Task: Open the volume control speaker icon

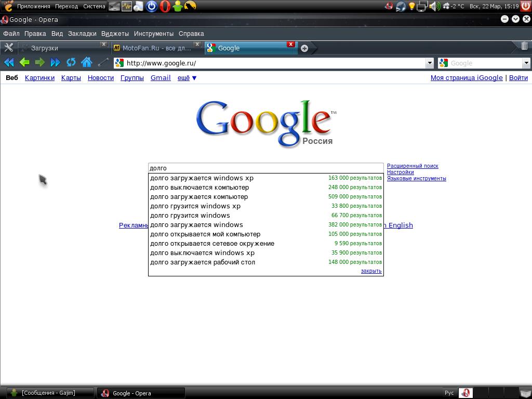Action: [x=435, y=6]
